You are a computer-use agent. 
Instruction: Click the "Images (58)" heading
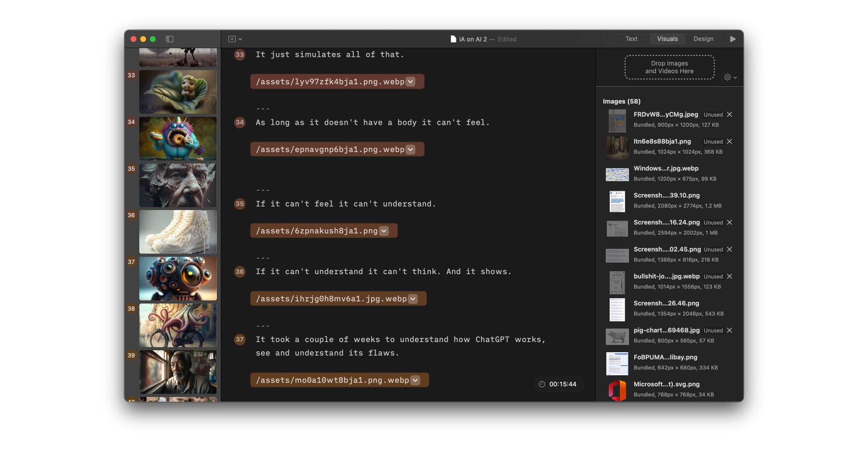622,102
